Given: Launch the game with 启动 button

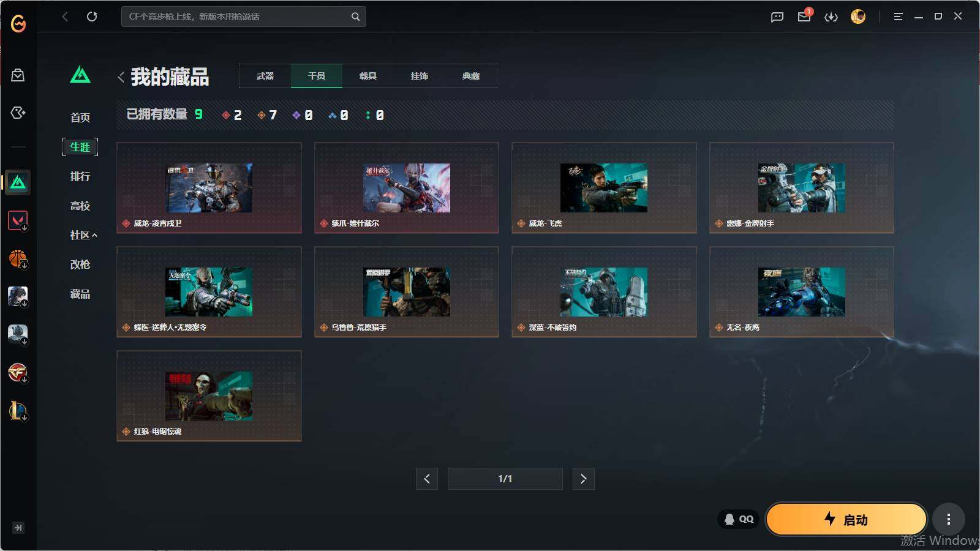Looking at the screenshot, I should (846, 519).
